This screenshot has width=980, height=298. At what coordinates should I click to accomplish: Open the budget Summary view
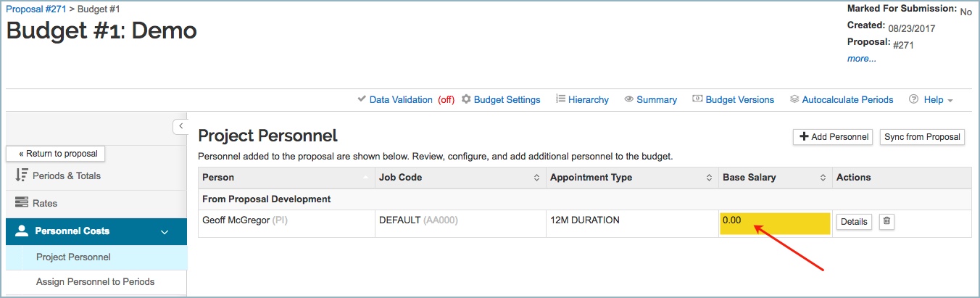(650, 100)
